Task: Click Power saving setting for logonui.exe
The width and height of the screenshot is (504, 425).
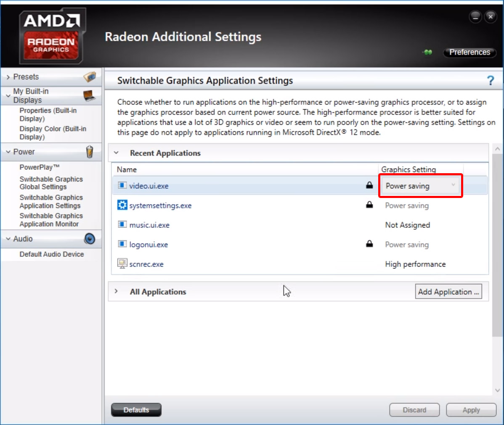Action: click(x=407, y=245)
